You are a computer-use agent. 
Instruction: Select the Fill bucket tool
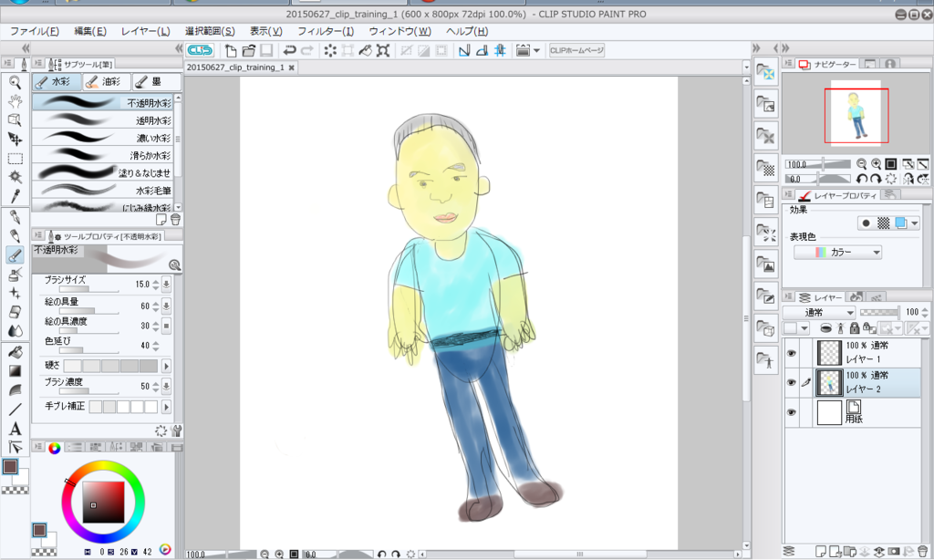click(x=15, y=352)
